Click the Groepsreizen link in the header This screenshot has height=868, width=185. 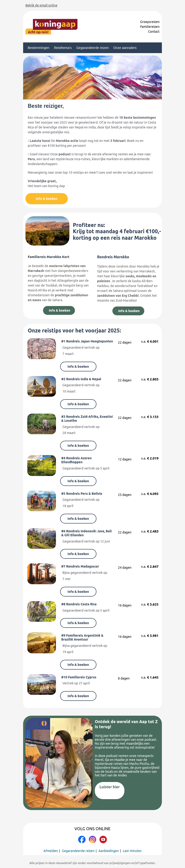pos(150,22)
